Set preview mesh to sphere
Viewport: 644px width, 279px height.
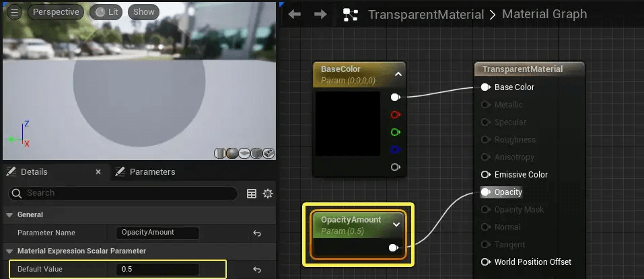232,153
